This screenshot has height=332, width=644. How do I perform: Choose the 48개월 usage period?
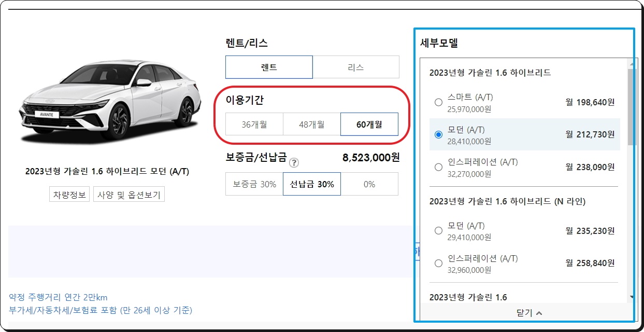pyautogui.click(x=312, y=124)
